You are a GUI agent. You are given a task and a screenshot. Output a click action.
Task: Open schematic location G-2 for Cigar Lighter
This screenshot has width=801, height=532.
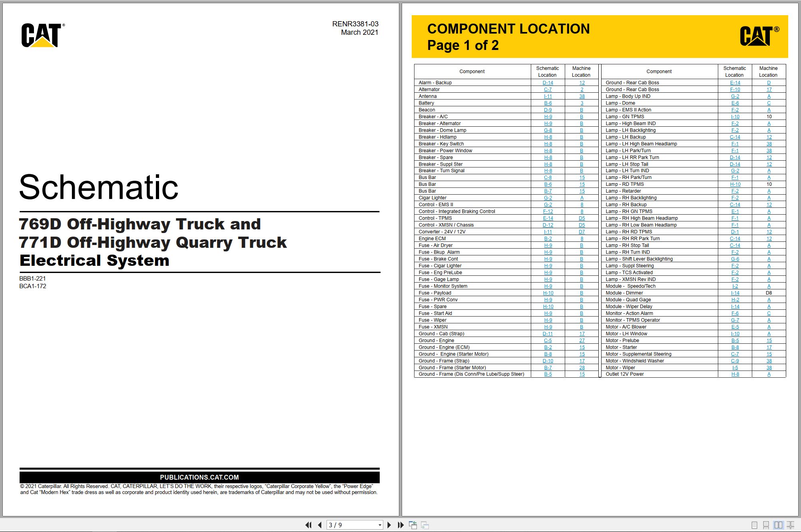tap(548, 198)
